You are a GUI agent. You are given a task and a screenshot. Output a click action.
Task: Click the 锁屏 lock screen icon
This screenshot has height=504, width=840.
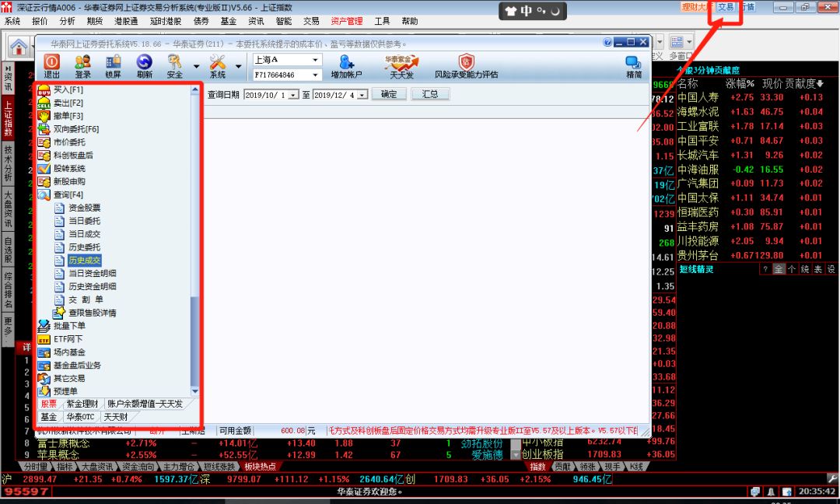(x=114, y=62)
